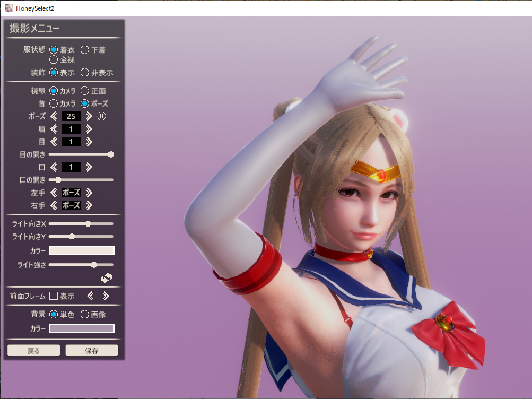
Task: Select 非表示 to hide accessories
Action: click(84, 72)
